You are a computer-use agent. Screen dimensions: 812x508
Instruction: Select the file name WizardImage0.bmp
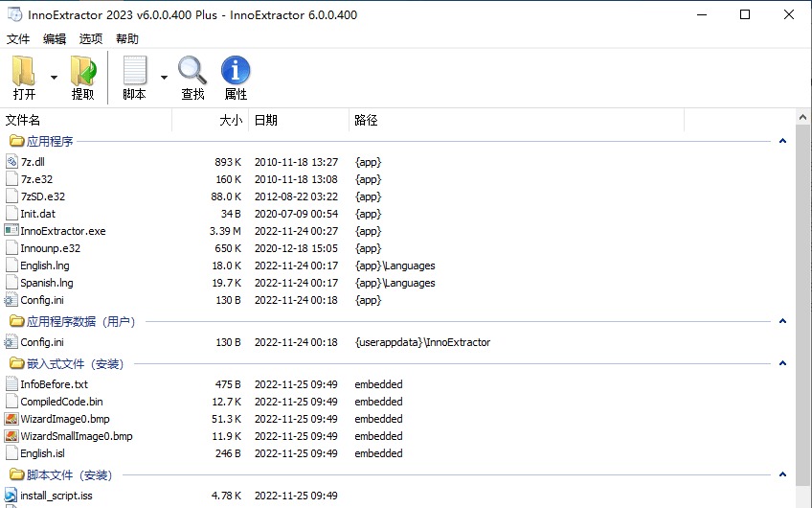[x=65, y=419]
